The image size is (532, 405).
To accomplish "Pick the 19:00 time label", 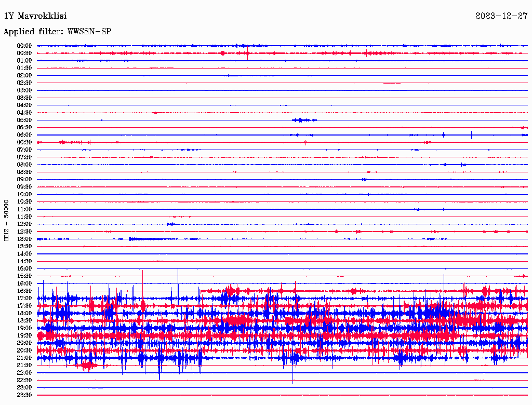I will tap(24, 328).
